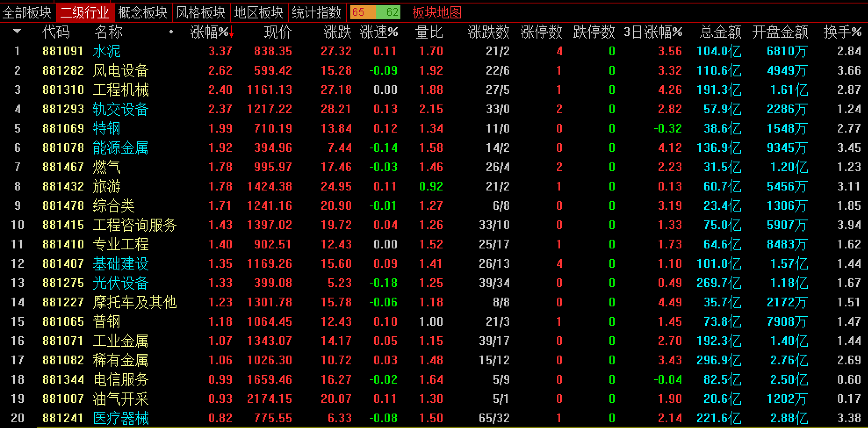
Task: Open the 医疗器械 sector
Action: tap(121, 418)
